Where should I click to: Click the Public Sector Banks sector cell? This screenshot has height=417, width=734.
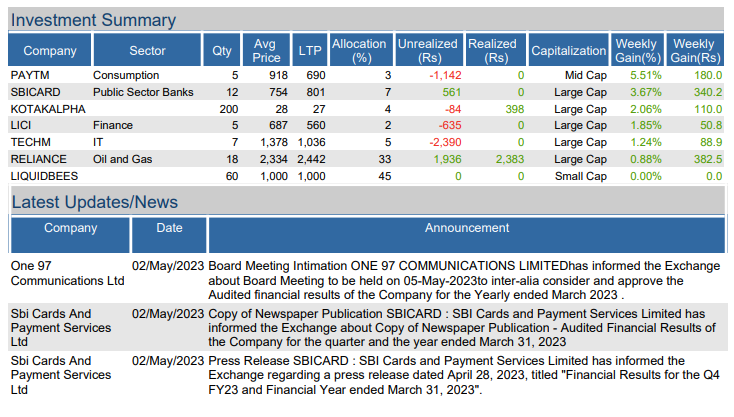click(143, 92)
